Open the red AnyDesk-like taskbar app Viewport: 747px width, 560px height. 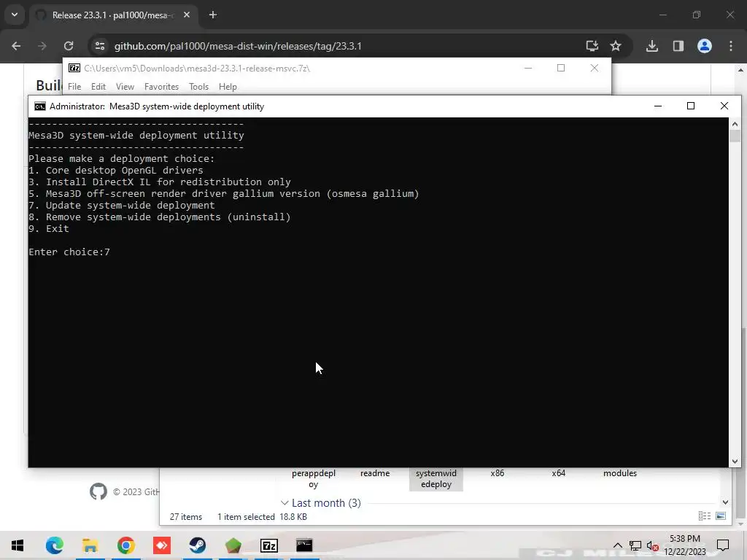click(x=162, y=545)
